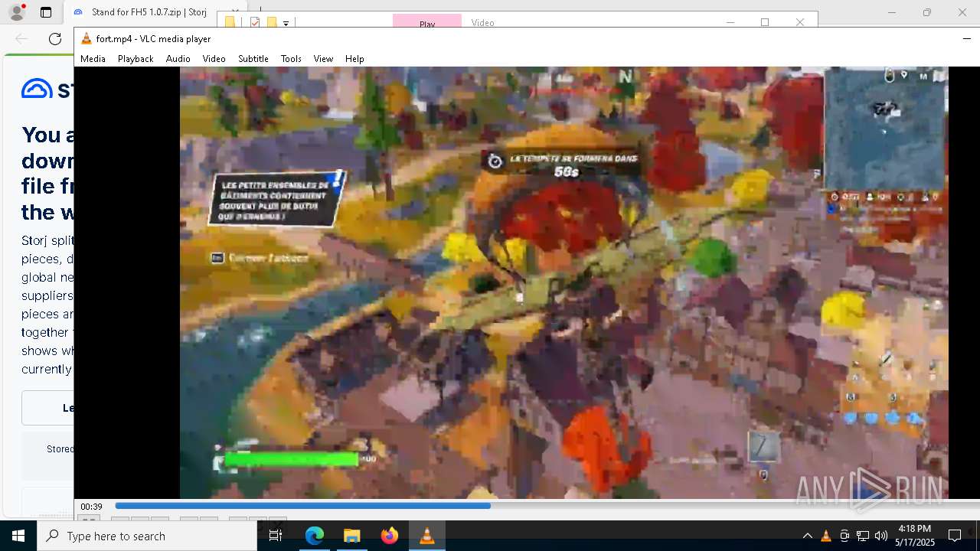This screenshot has height=551, width=980.
Task: Open the volume tray icon
Action: [x=880, y=536]
